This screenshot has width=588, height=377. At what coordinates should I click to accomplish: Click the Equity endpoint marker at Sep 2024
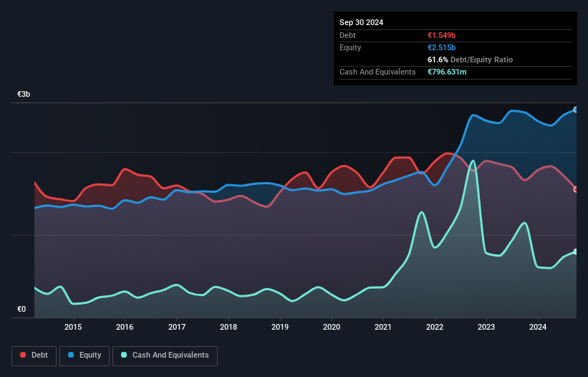point(576,110)
